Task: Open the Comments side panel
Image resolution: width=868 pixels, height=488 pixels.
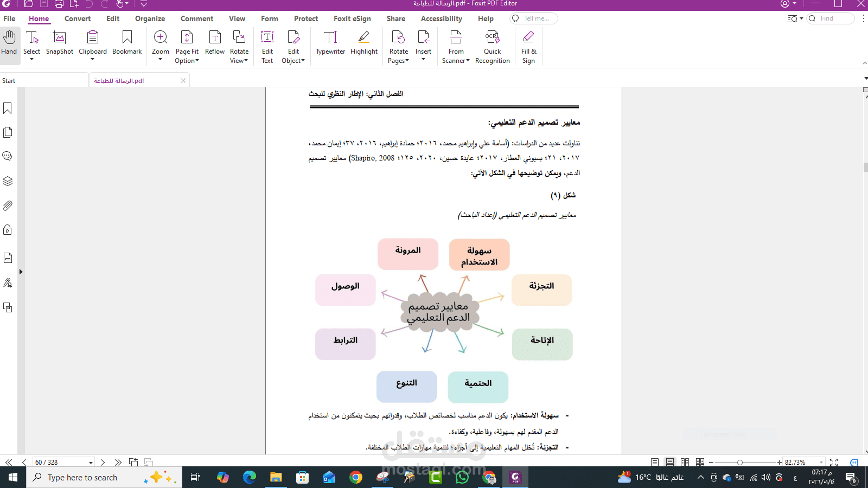Action: pos(8,156)
